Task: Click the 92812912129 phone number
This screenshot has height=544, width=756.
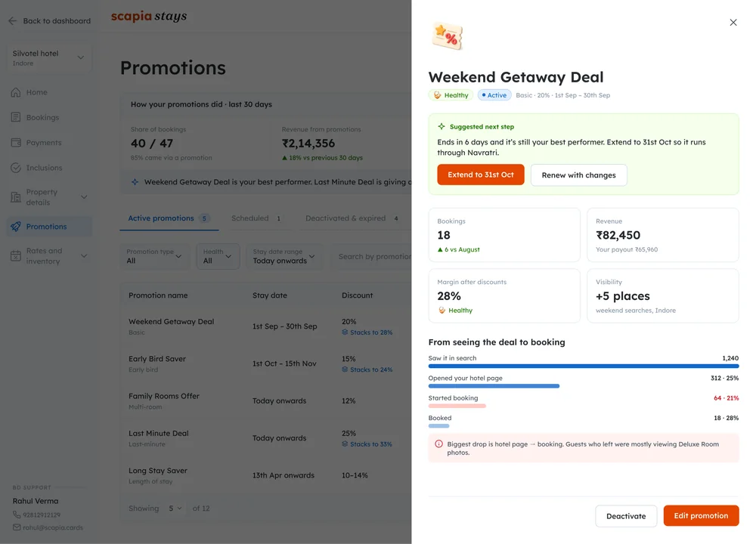Action: [42, 515]
